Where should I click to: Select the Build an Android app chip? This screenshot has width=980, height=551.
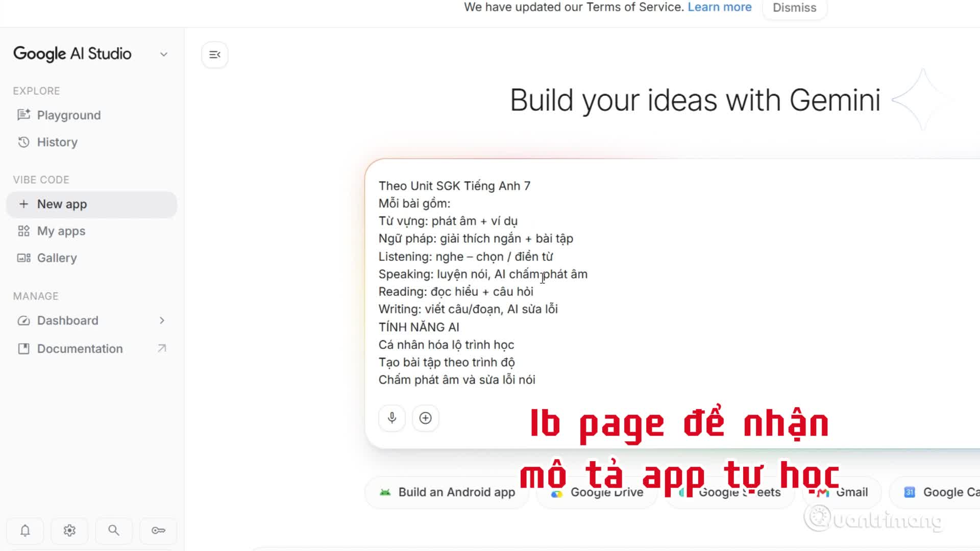pos(447,492)
